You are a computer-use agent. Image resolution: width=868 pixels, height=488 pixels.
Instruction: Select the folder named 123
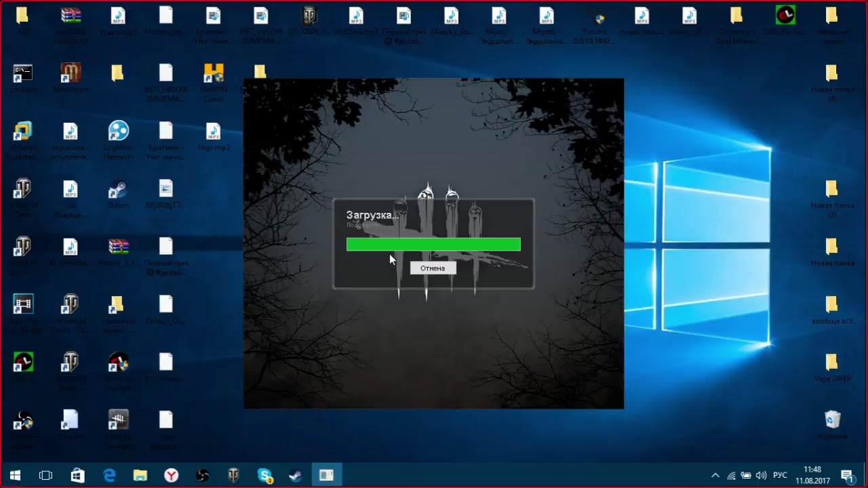(22, 20)
